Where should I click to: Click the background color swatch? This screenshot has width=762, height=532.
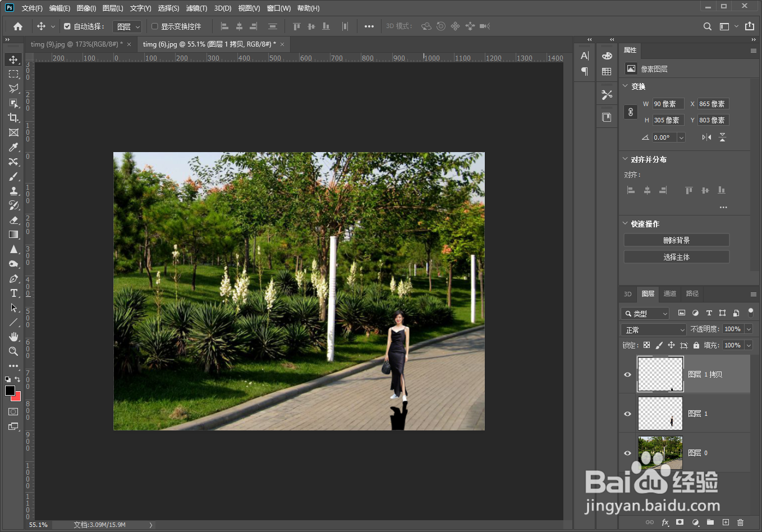click(x=17, y=397)
